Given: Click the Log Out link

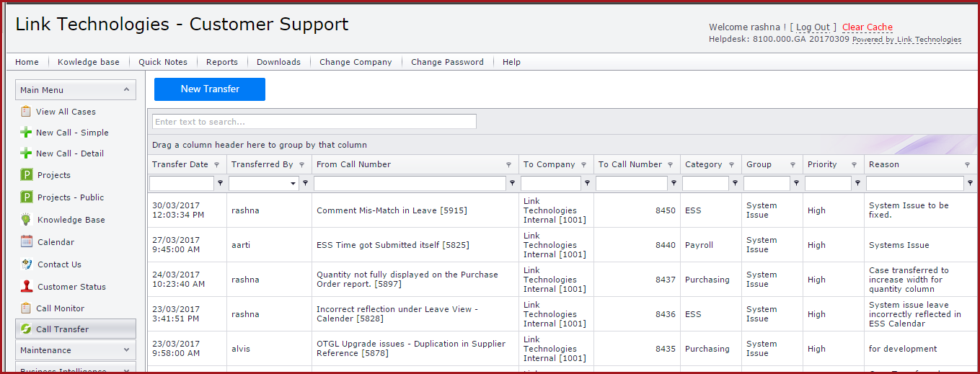Looking at the screenshot, I should click(x=813, y=27).
